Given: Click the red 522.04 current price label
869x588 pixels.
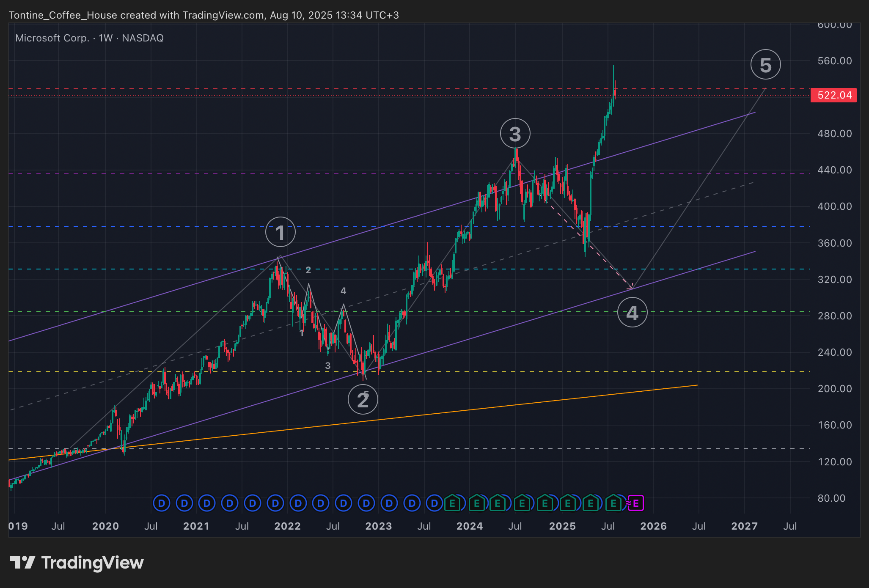Looking at the screenshot, I should point(834,95).
